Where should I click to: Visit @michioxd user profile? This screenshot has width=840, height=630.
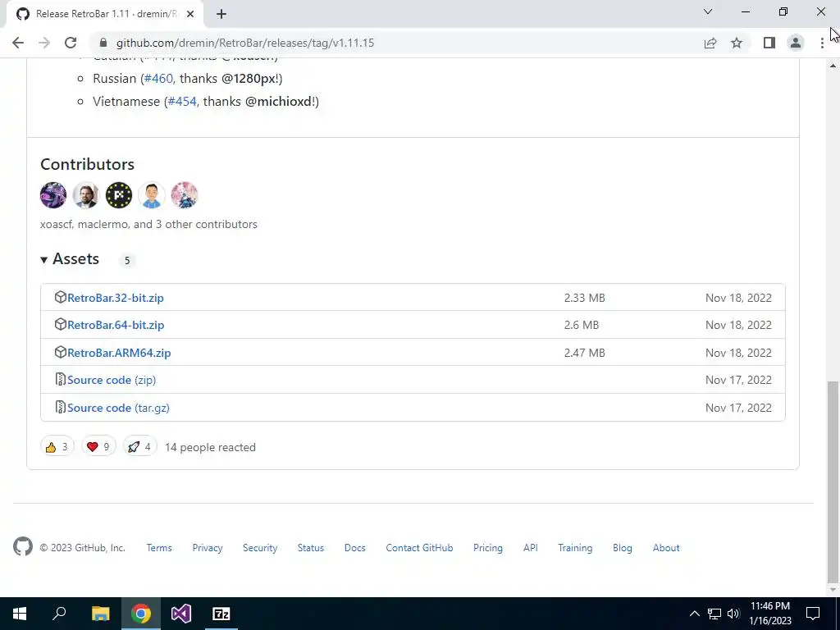[x=279, y=101]
